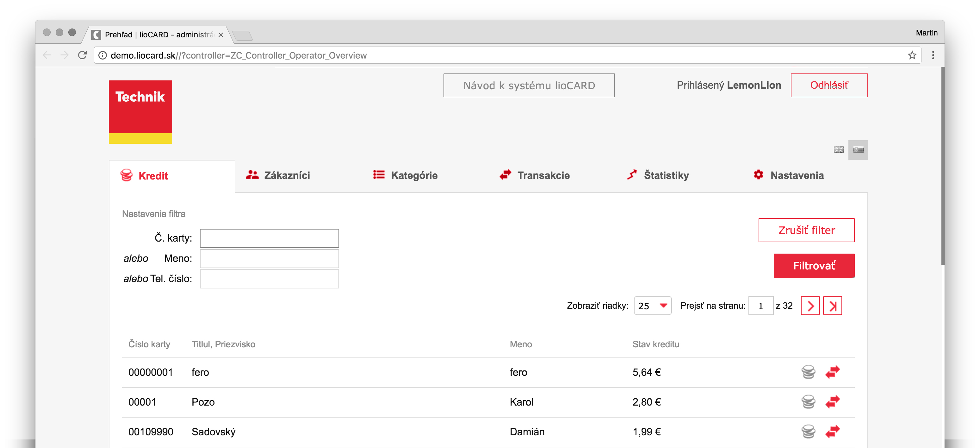Click the Meno column header
This screenshot has width=980, height=448.
(x=520, y=344)
